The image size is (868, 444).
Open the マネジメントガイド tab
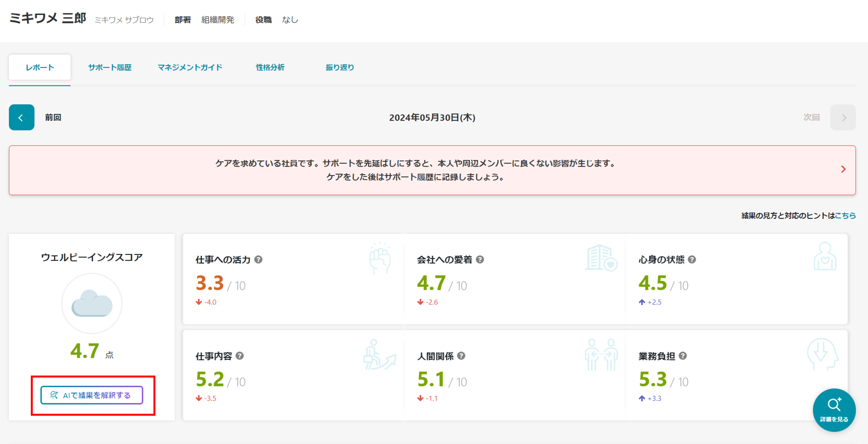pos(190,67)
